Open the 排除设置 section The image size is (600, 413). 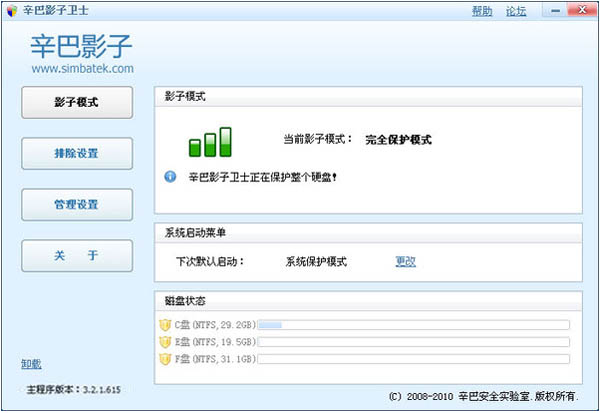77,153
